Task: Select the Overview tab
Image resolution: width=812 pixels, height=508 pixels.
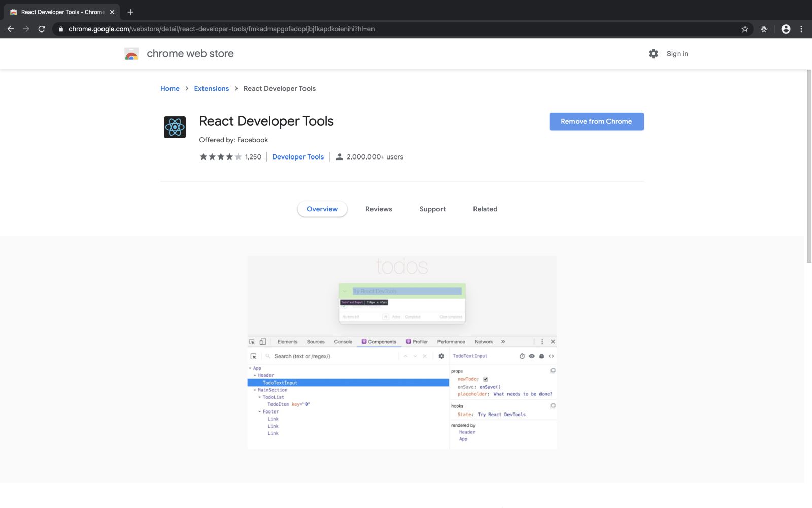Action: tap(322, 209)
